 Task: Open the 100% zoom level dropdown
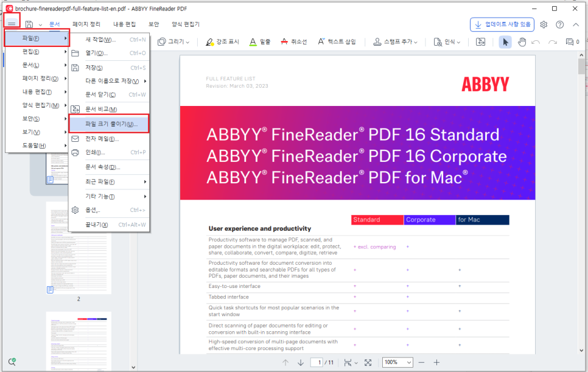(x=397, y=362)
